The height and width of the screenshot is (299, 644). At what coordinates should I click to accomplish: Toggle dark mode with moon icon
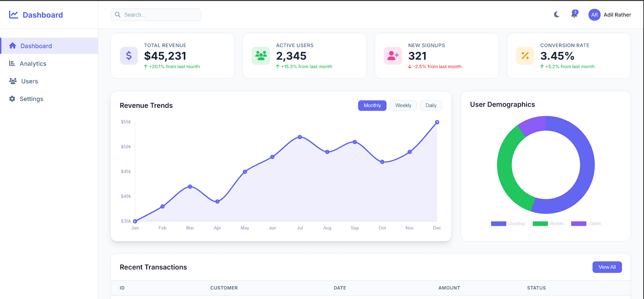click(557, 14)
